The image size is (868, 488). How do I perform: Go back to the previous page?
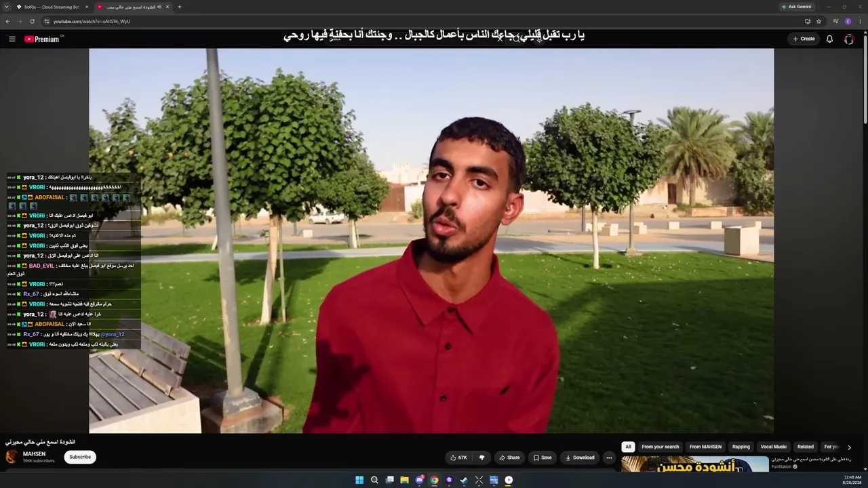coord(8,21)
